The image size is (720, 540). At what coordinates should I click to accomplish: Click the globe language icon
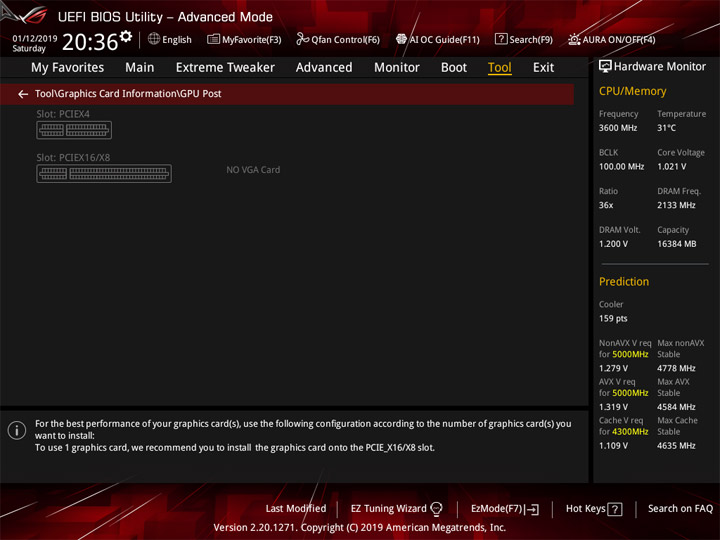point(154,39)
